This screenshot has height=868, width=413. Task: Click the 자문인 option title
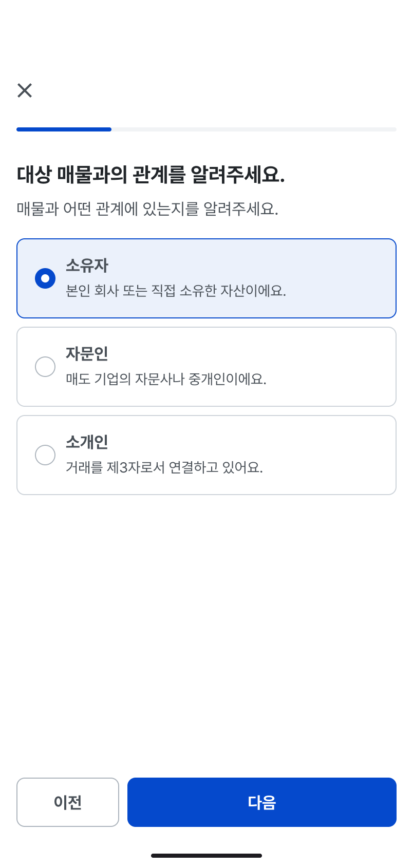(87, 354)
